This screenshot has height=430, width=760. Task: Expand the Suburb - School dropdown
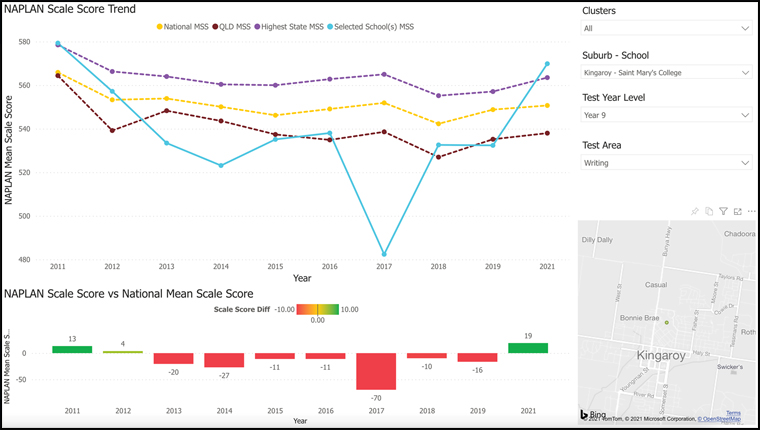click(666, 72)
